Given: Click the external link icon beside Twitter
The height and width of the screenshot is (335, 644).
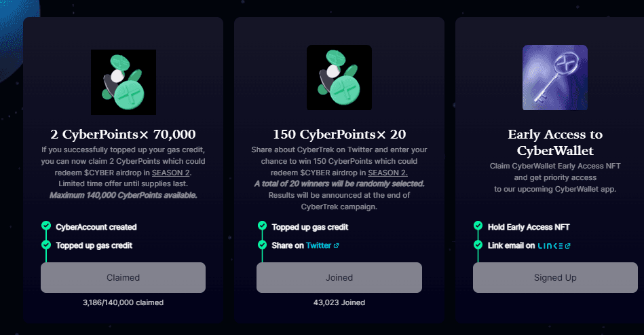Looking at the screenshot, I should tap(337, 245).
